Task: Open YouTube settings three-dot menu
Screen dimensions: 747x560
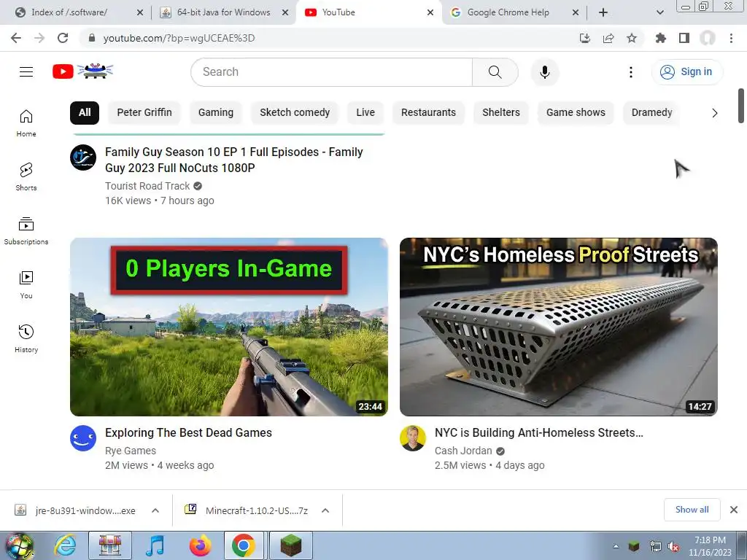Action: pos(631,72)
